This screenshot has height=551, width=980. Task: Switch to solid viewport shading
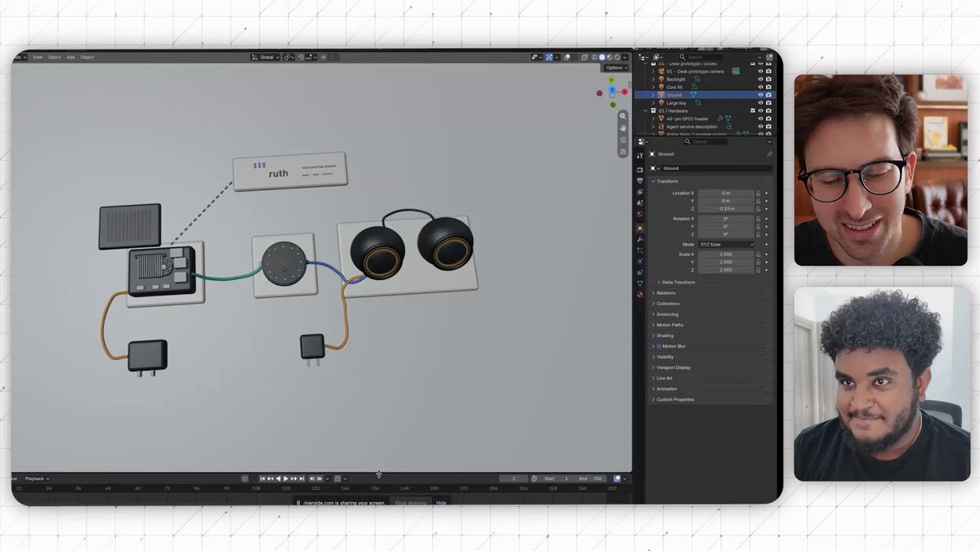point(602,57)
